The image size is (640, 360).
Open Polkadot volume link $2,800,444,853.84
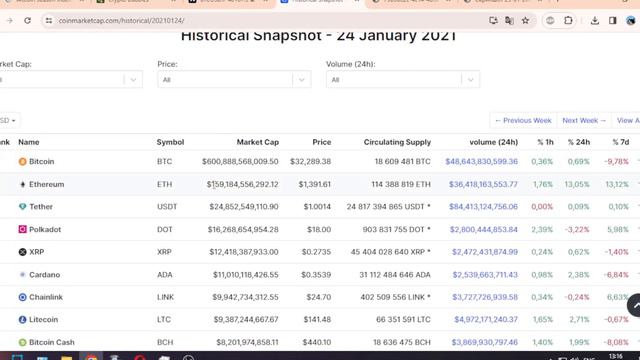[x=484, y=229]
